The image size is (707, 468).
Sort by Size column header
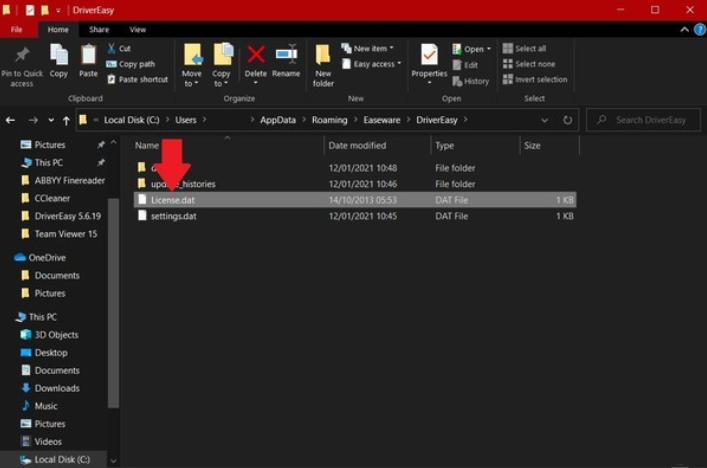[532, 145]
